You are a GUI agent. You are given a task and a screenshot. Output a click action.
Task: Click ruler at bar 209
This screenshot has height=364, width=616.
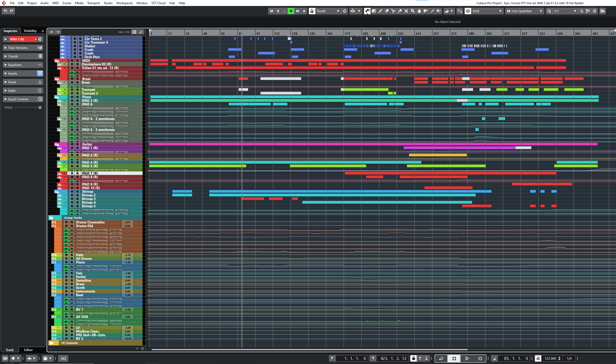point(383,34)
